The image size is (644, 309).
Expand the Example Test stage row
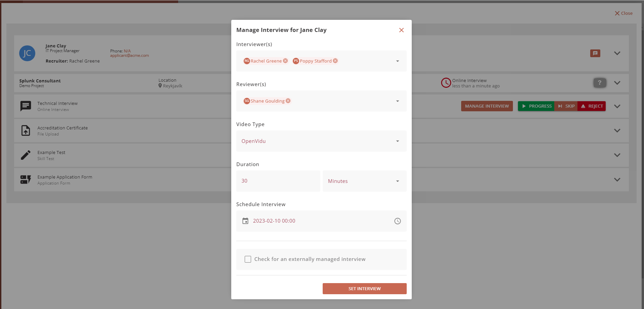pyautogui.click(x=617, y=155)
